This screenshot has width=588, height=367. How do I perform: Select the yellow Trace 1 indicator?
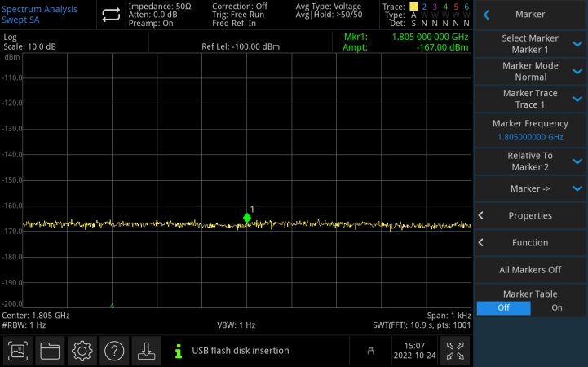tap(413, 7)
